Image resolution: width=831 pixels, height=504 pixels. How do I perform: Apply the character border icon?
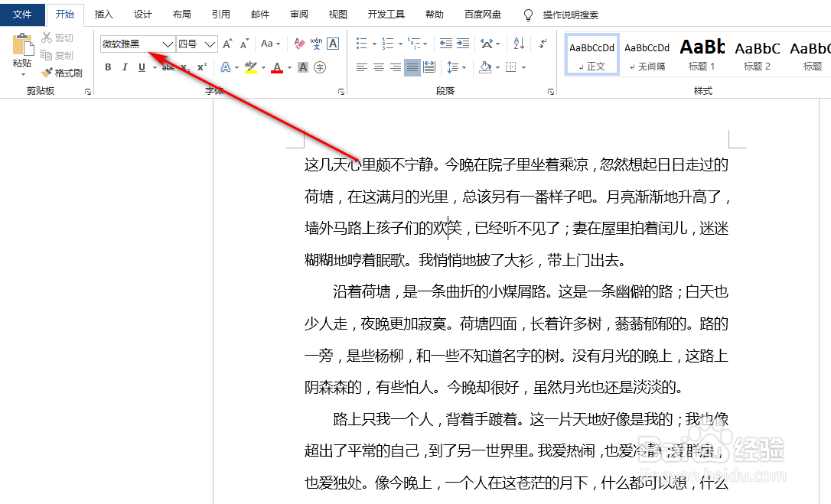click(x=333, y=44)
